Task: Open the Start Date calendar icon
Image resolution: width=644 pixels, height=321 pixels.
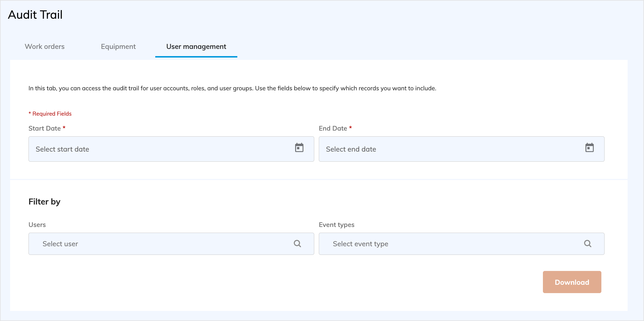Action: click(299, 148)
